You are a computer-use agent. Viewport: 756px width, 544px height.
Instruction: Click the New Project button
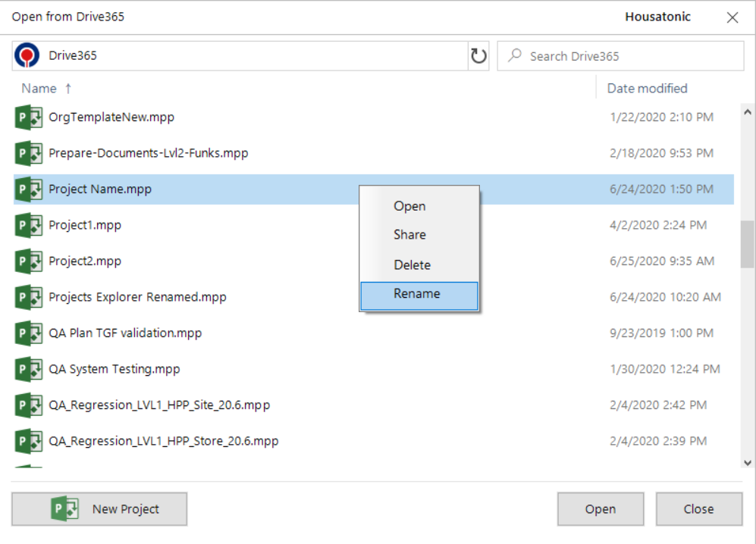point(99,508)
